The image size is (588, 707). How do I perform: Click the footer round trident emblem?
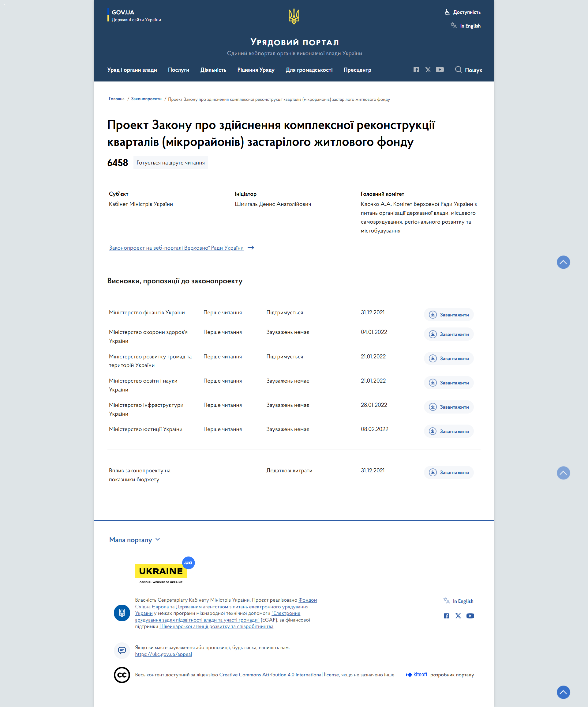[x=122, y=613]
